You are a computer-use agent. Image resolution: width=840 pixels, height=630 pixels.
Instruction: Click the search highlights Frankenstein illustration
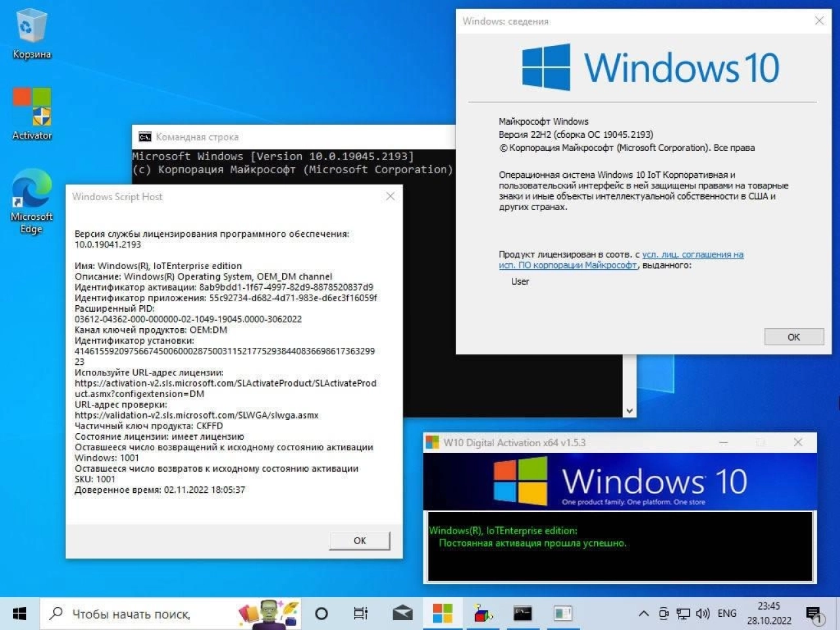pyautogui.click(x=269, y=614)
